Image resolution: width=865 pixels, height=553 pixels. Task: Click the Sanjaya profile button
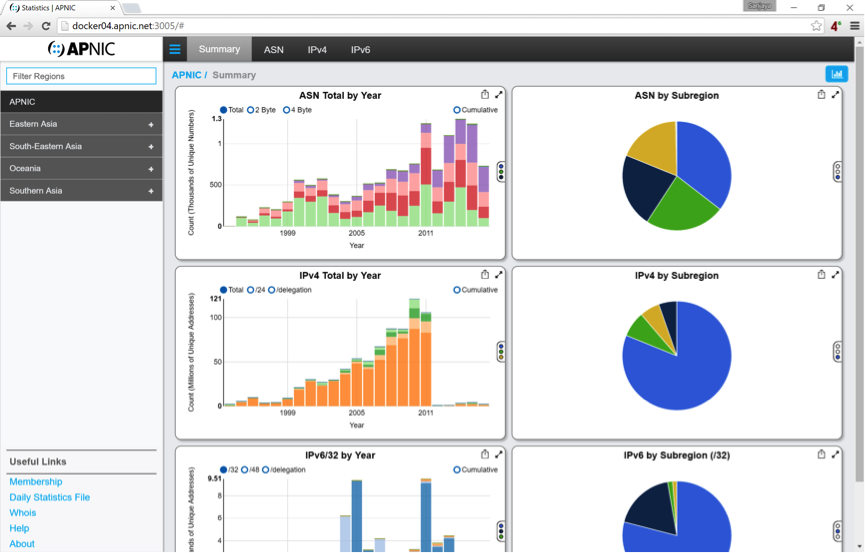pos(760,6)
